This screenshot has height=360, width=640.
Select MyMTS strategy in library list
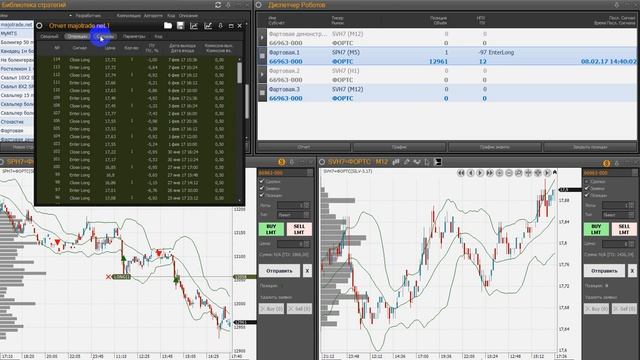click(x=17, y=33)
